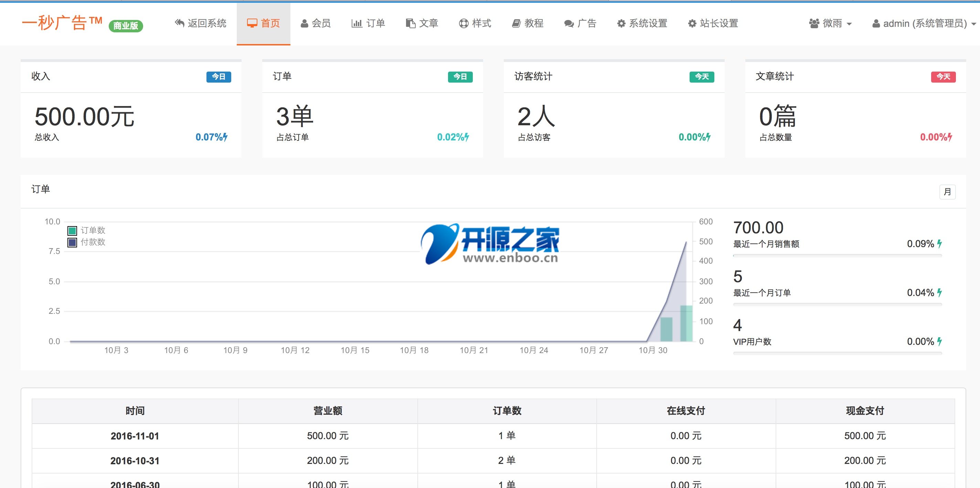The width and height of the screenshot is (980, 488).
Task: Click the 2人 visitor count value
Action: (536, 116)
